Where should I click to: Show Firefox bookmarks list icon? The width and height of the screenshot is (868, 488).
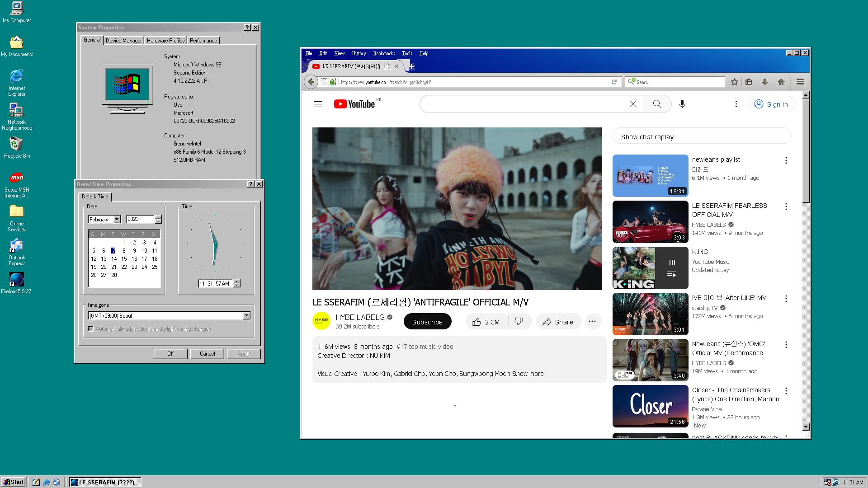(749, 82)
